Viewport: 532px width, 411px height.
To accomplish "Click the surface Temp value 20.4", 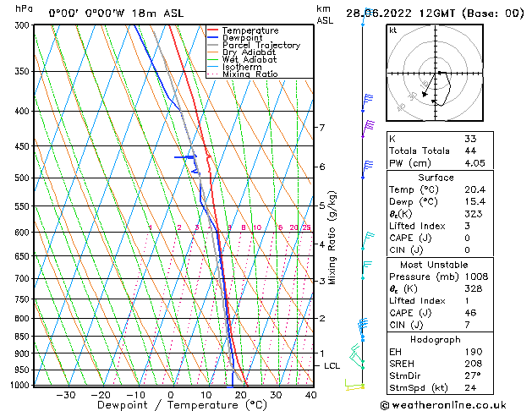I will pos(474,189).
